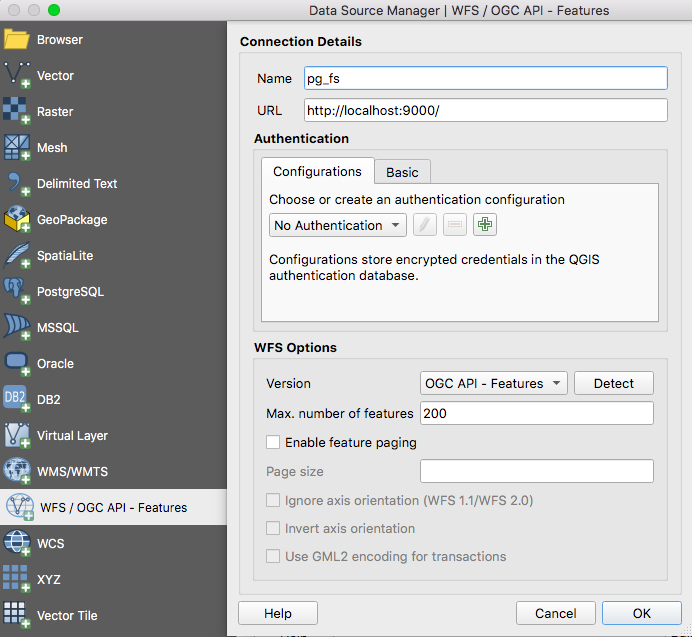This screenshot has width=692, height=637.
Task: Choose the WMS/WMTS globe icon
Action: pos(16,471)
